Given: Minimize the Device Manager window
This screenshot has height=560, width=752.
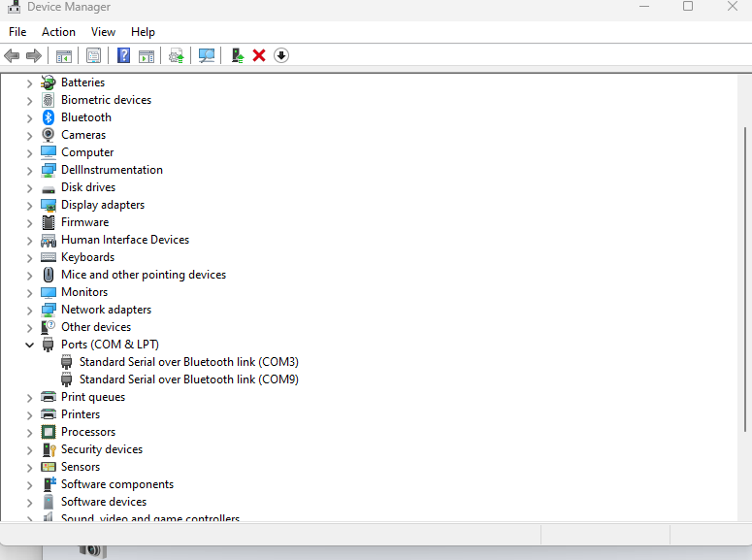Looking at the screenshot, I should pyautogui.click(x=644, y=6).
